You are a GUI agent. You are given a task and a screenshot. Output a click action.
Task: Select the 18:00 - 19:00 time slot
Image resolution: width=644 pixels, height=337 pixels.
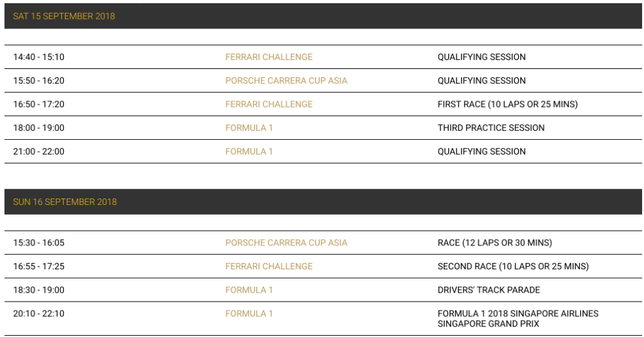point(39,128)
